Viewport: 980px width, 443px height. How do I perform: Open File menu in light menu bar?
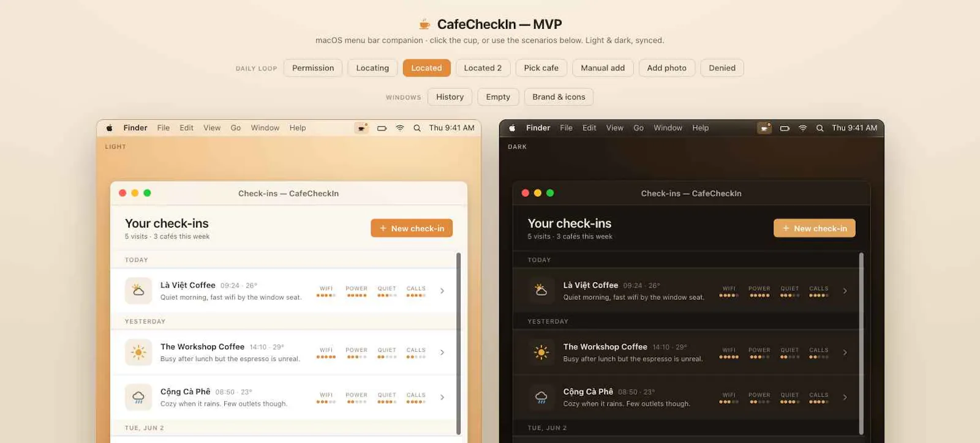163,128
